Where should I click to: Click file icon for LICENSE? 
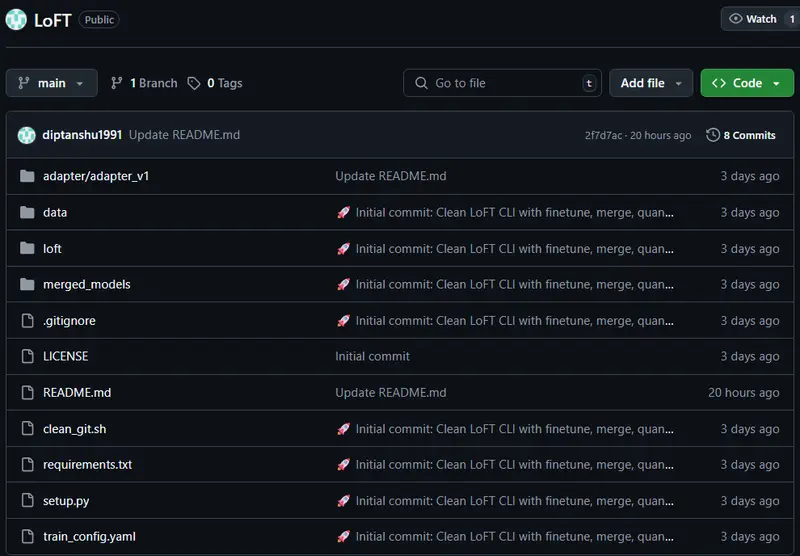[28, 356]
